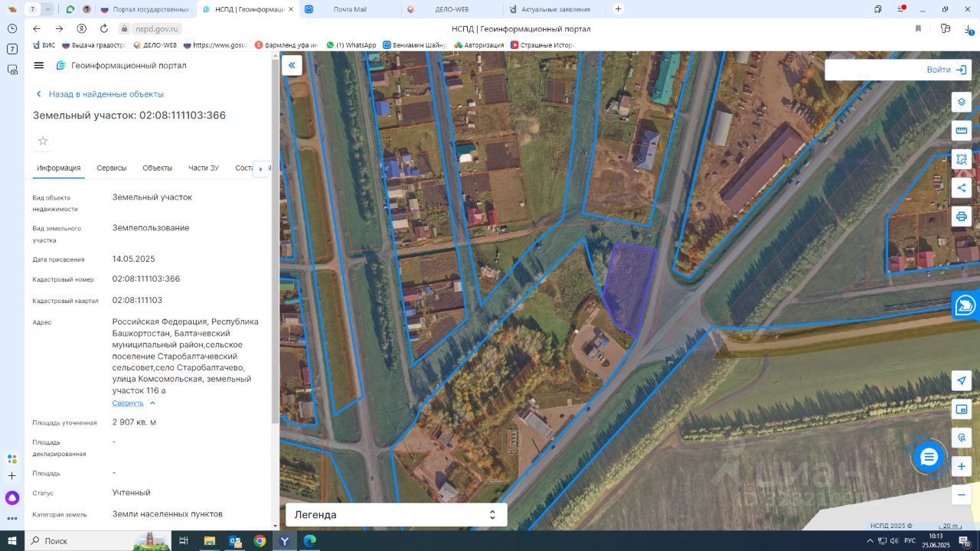Switch to Актуальные заявления browser tab

pyautogui.click(x=554, y=9)
